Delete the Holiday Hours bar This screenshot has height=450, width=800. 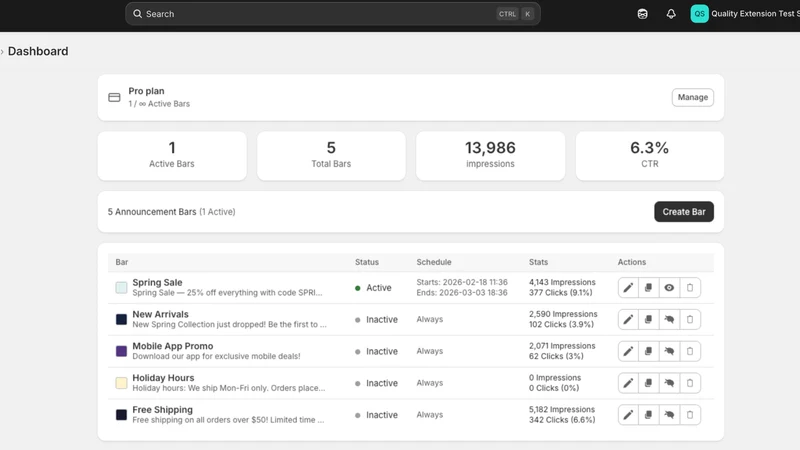pyautogui.click(x=690, y=383)
